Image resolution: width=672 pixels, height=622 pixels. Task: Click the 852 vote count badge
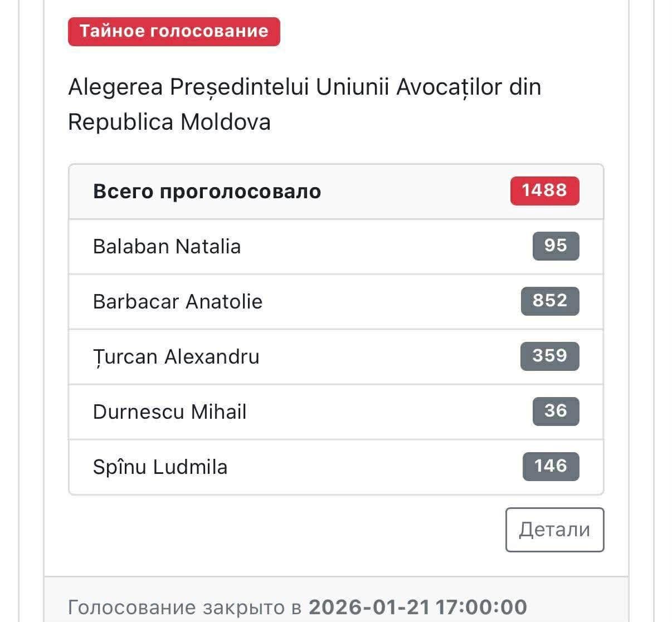[550, 301]
